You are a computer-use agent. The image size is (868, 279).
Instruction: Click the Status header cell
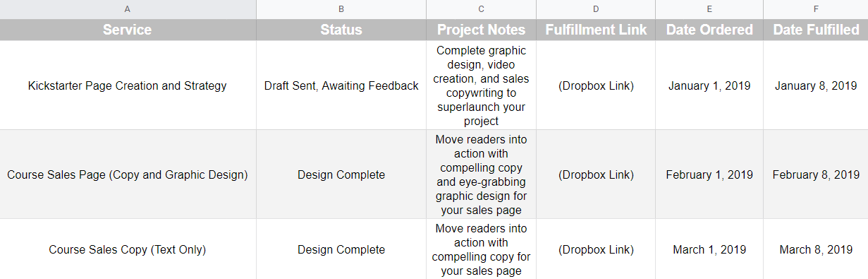pyautogui.click(x=341, y=30)
